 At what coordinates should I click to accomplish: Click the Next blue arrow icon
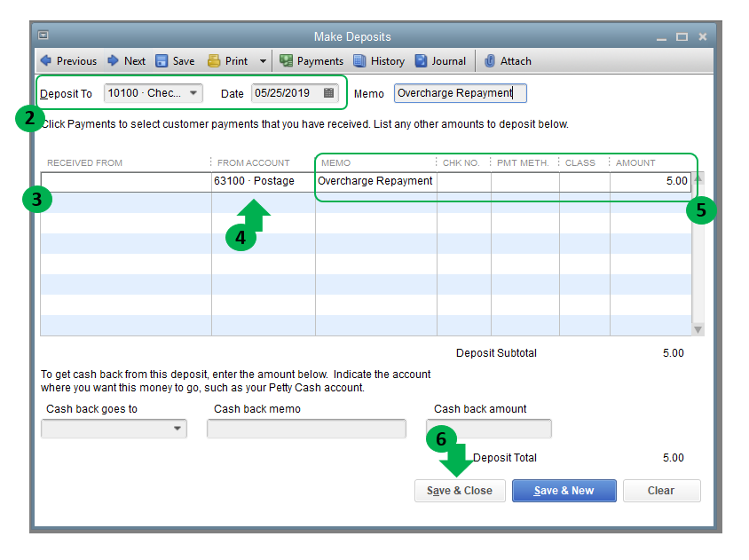click(x=113, y=60)
